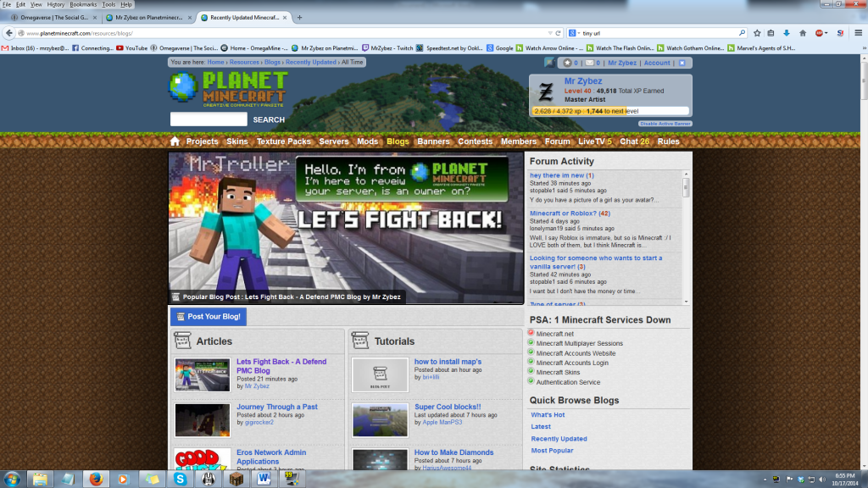The width and height of the screenshot is (868, 488).
Task: Open the Tools menu
Action: pos(108,4)
